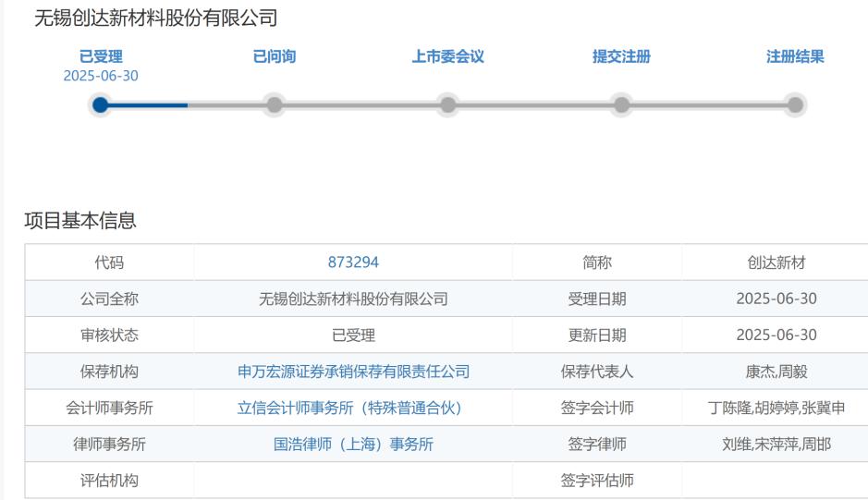Click the 签字会计师 label cell
The image size is (868, 500).
(597, 409)
